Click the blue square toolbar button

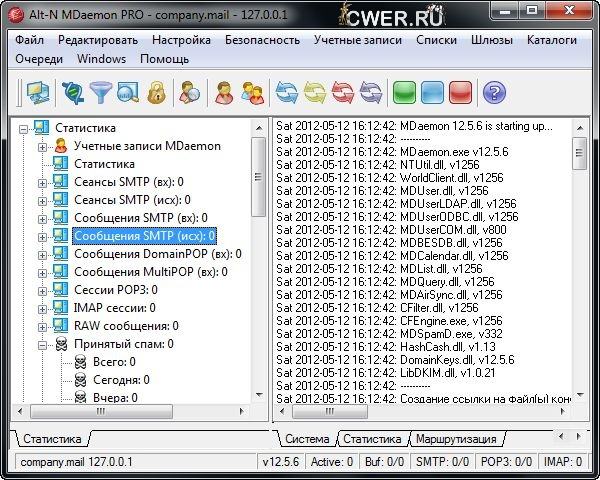(432, 94)
